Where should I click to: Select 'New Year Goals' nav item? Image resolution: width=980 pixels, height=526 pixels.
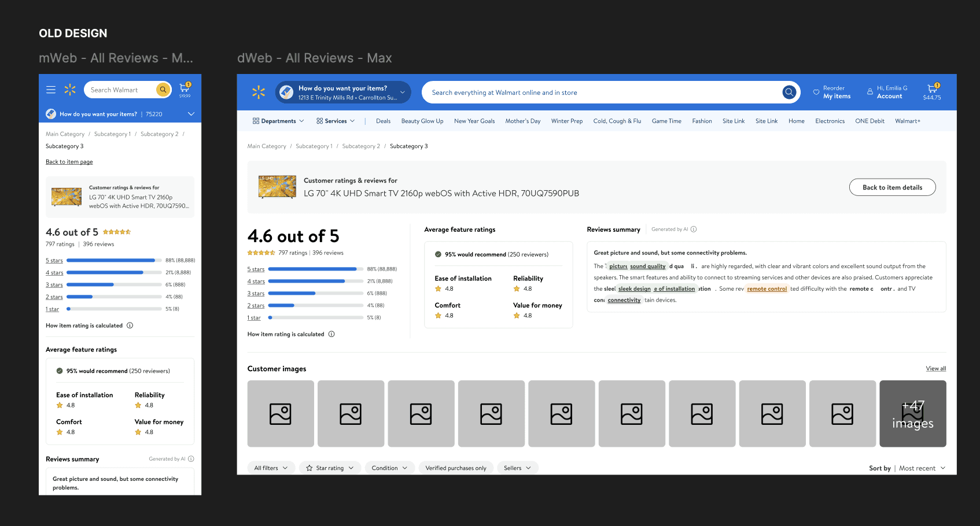tap(474, 121)
